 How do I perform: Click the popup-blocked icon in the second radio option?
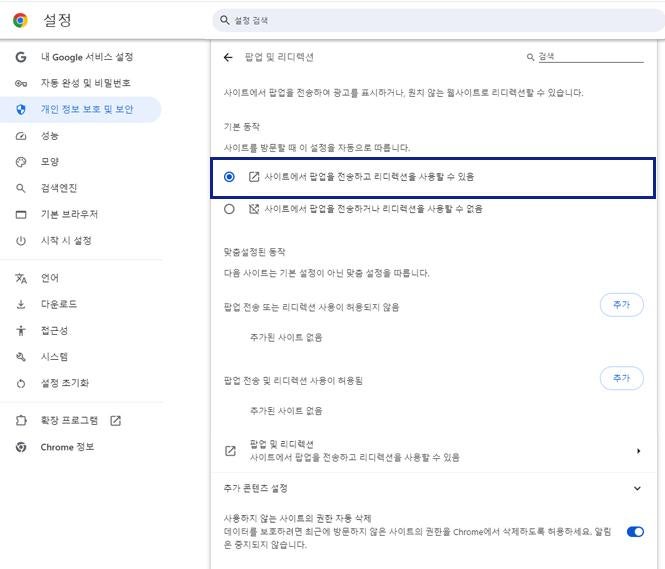[x=254, y=209]
